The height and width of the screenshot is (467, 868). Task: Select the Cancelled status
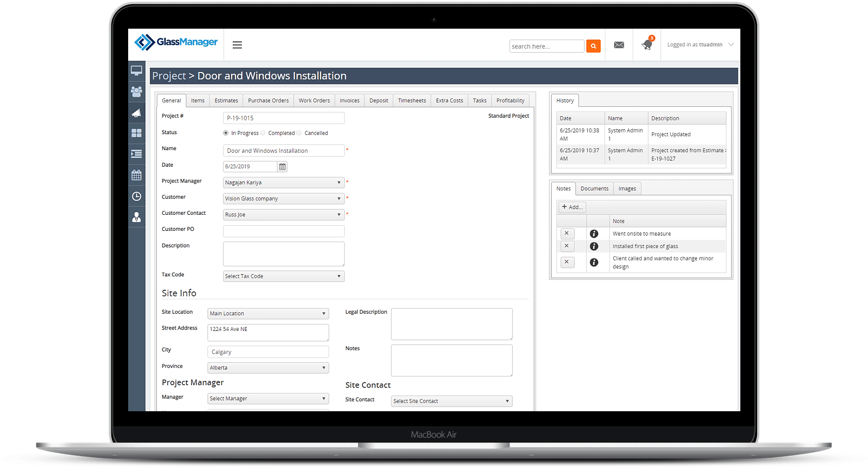coord(299,133)
